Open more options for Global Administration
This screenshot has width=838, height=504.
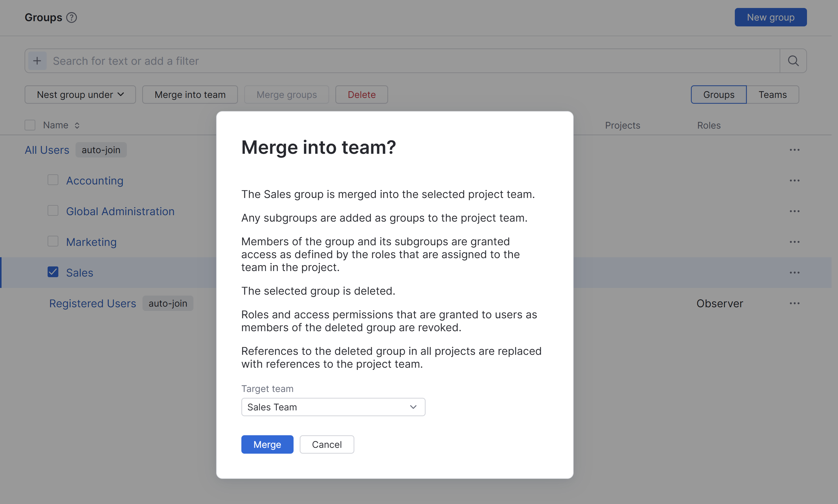(x=795, y=211)
